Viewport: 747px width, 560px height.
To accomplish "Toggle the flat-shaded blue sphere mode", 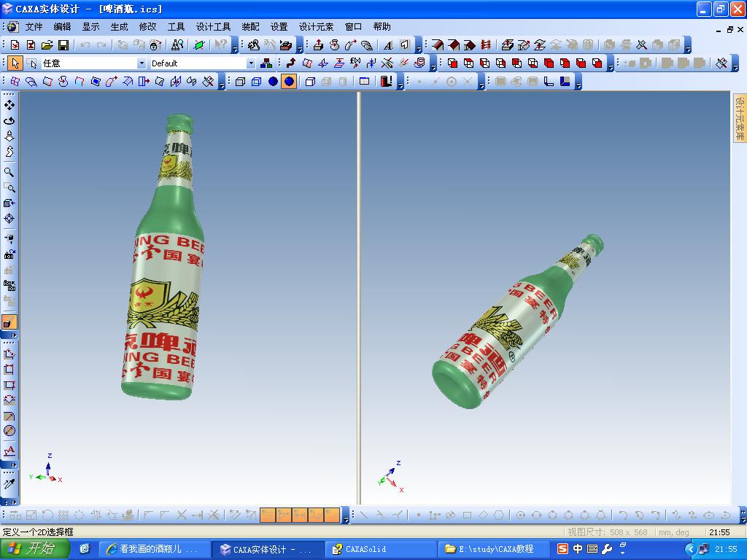I will tap(273, 82).
